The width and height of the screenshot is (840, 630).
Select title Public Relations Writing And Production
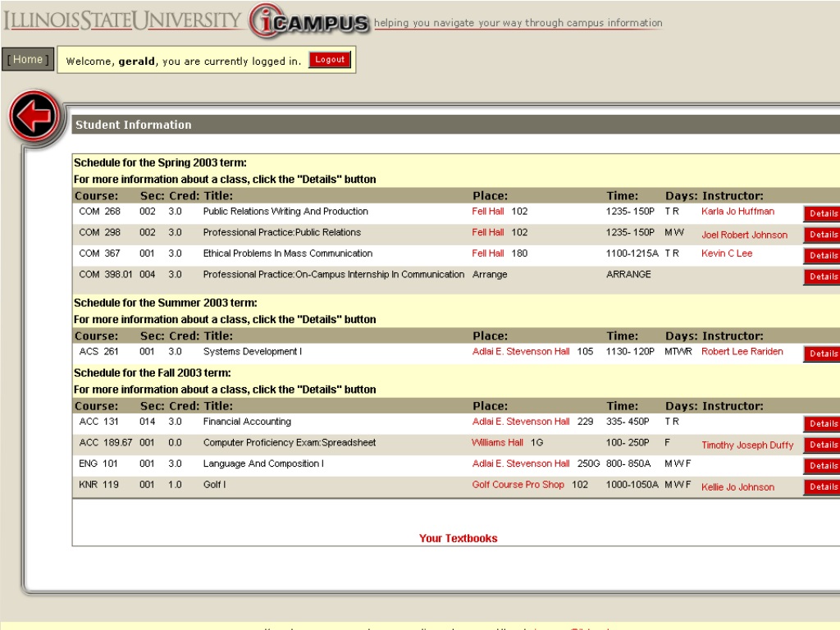285,211
